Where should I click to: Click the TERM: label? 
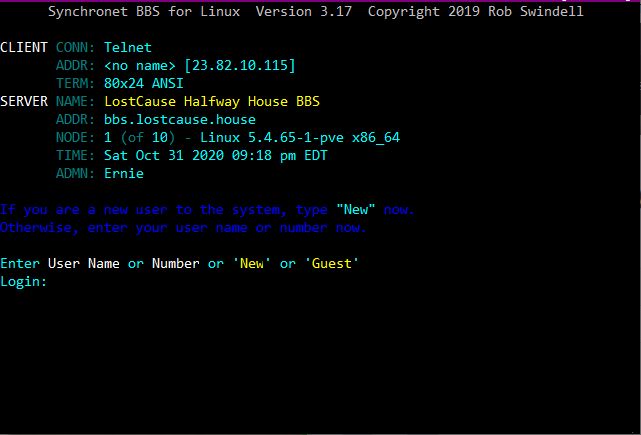(x=75, y=83)
